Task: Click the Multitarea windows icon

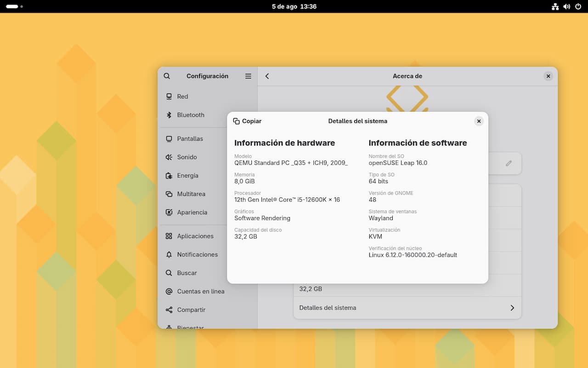Action: point(169,194)
